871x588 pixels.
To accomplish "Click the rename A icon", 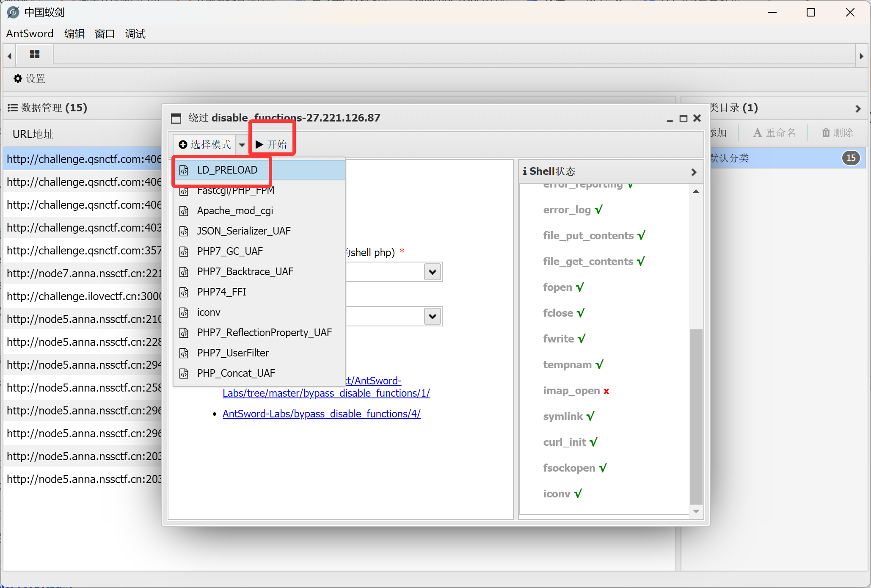I will tap(757, 133).
